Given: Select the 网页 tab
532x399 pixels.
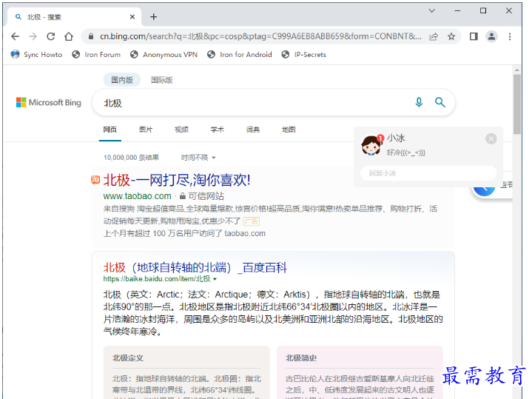Looking at the screenshot, I should 110,130.
